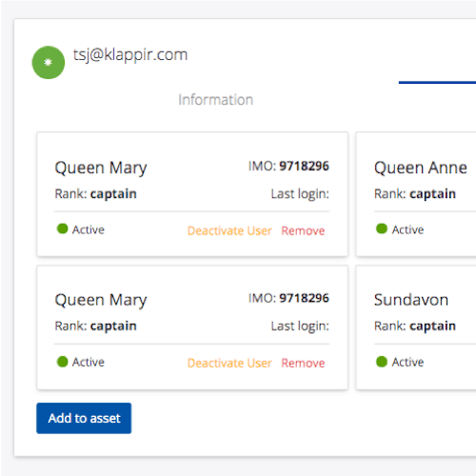476x476 pixels.
Task: Select first Queen Mary card title
Action: 101,168
